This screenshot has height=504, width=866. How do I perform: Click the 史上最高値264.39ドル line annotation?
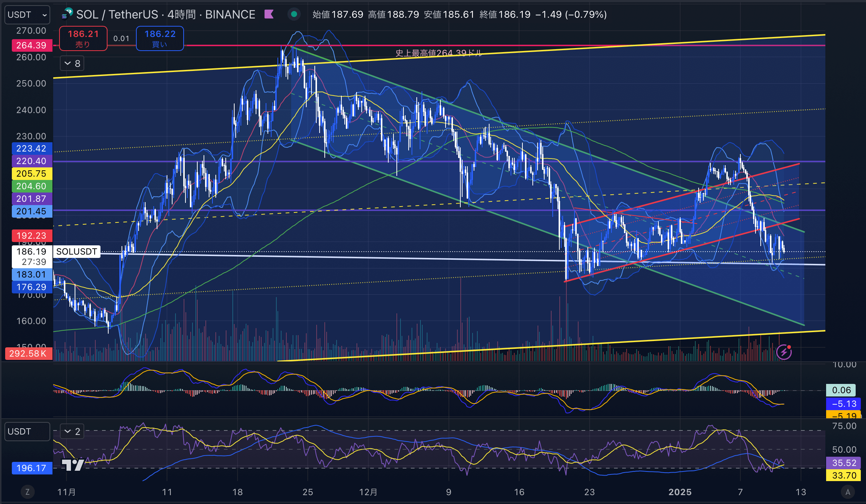tap(439, 53)
